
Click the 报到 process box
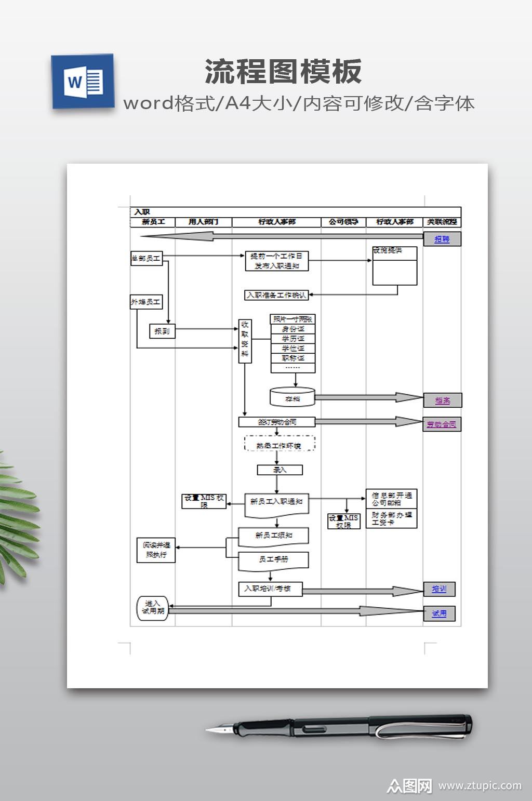pyautogui.click(x=163, y=331)
